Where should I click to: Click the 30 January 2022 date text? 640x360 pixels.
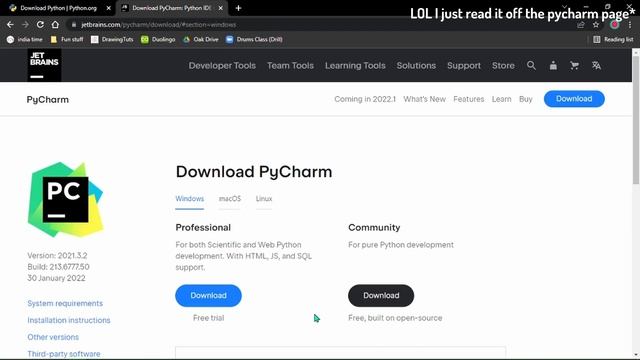tap(56, 278)
